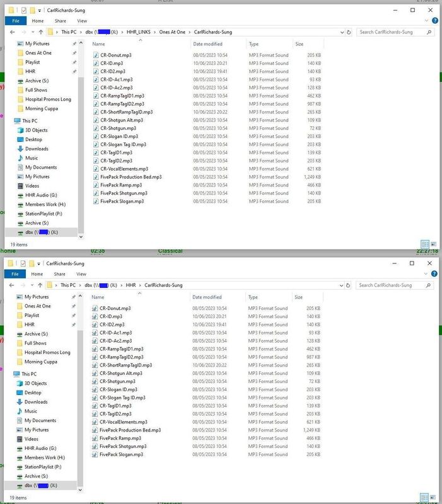Click the New folder quick-access icon in the top window
The image size is (442, 504).
[x=32, y=10]
